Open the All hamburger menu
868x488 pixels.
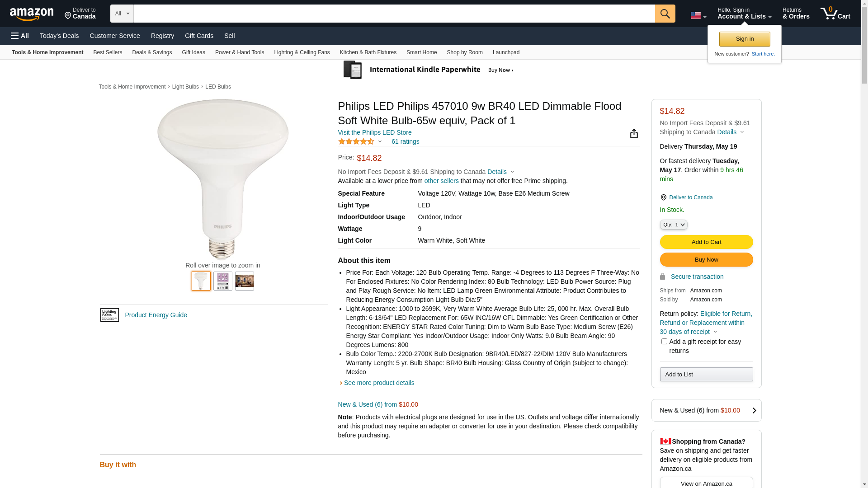pos(20,36)
